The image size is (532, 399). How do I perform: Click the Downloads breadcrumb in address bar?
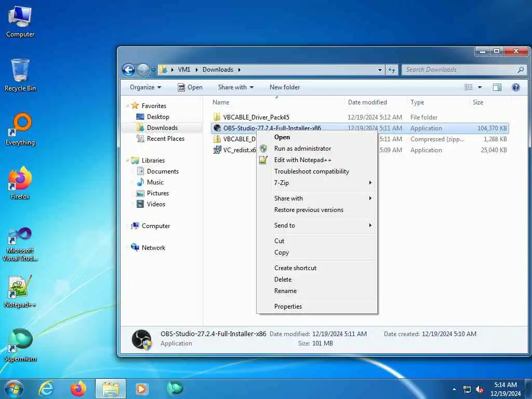[x=218, y=70]
